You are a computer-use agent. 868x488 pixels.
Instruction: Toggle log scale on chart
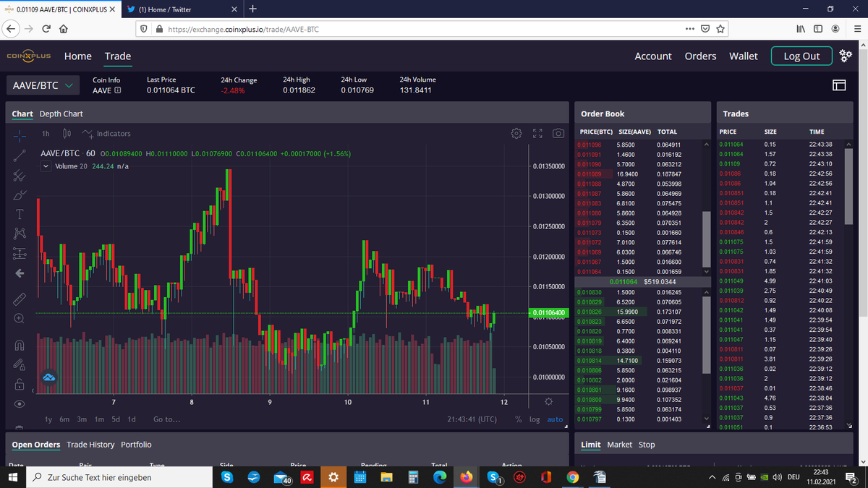pos(535,419)
